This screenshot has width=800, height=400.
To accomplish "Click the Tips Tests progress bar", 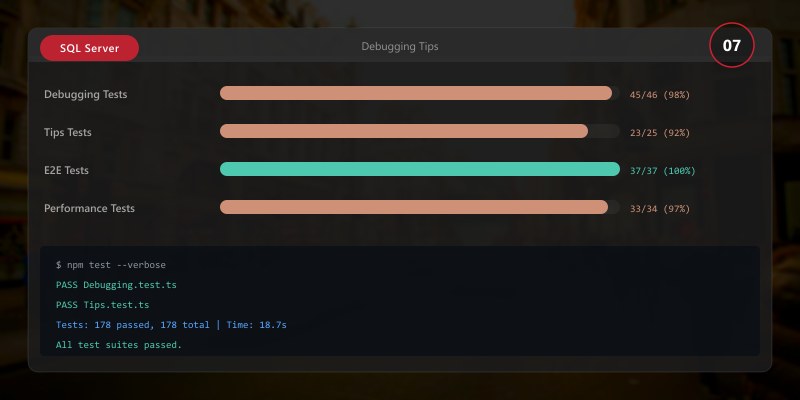I will pos(420,131).
